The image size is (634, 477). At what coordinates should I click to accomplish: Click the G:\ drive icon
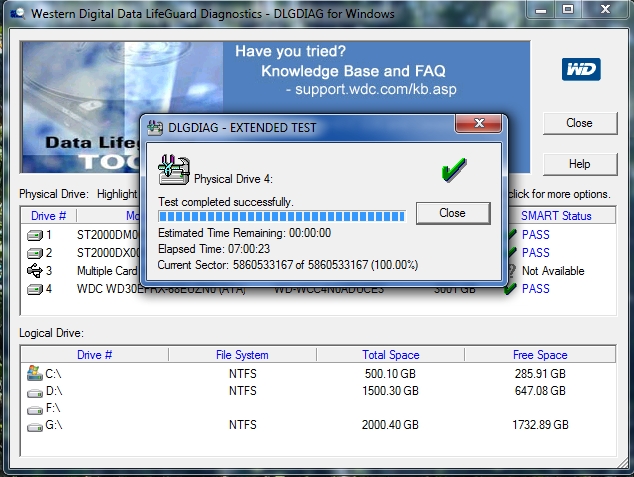35,427
